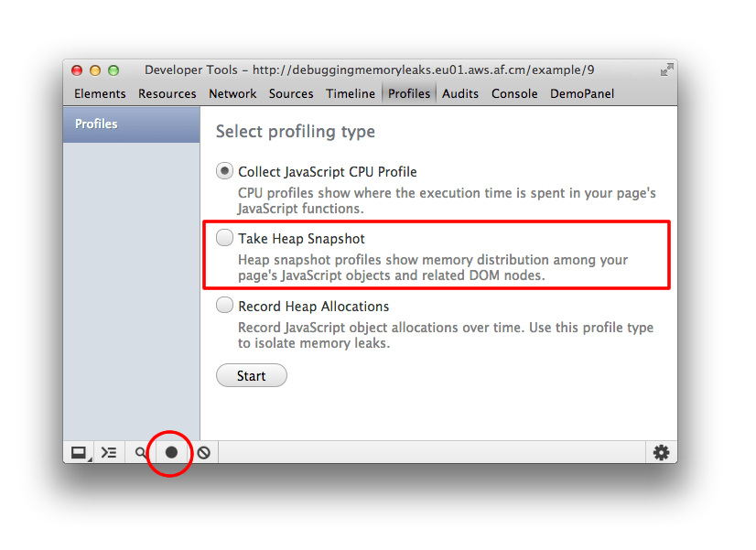Toggle the console drawer icon
This screenshot has height=550, width=756.
[109, 452]
